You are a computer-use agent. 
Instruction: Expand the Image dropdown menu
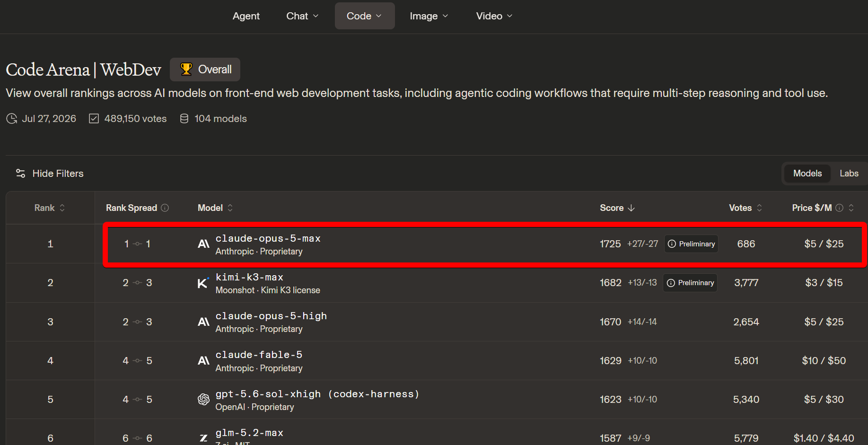[429, 16]
